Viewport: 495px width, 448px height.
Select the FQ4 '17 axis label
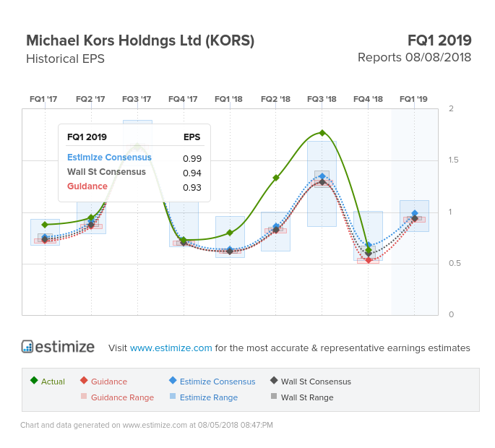[183, 99]
